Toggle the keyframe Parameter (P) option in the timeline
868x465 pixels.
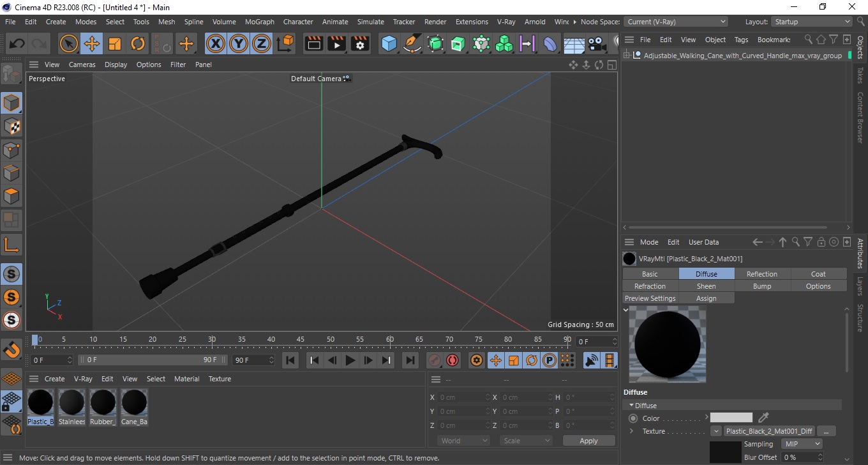point(549,360)
